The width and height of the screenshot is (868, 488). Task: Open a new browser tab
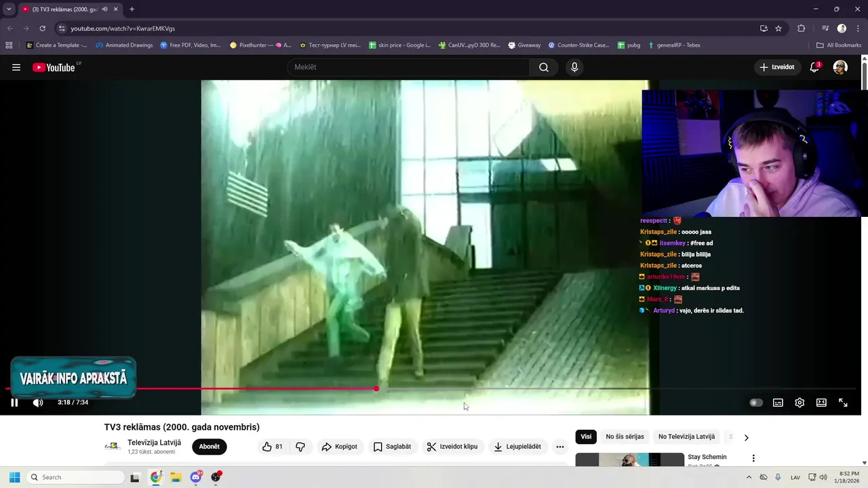click(x=132, y=9)
